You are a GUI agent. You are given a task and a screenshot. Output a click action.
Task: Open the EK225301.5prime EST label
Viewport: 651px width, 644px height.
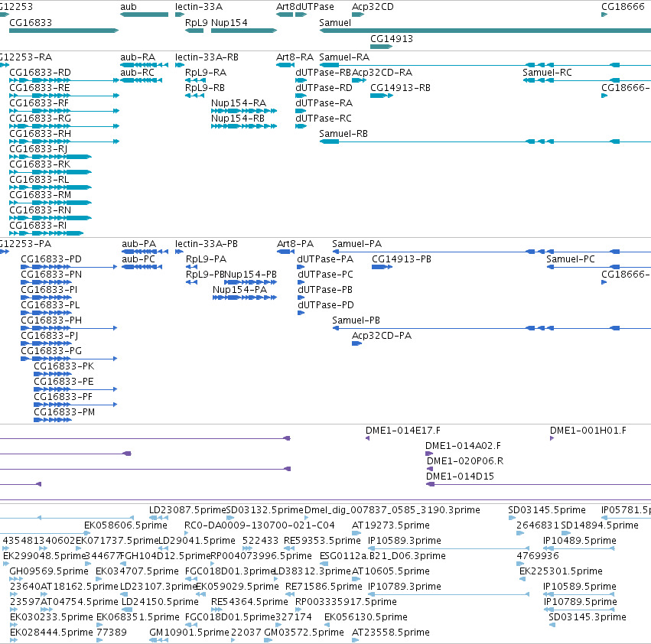(561, 571)
